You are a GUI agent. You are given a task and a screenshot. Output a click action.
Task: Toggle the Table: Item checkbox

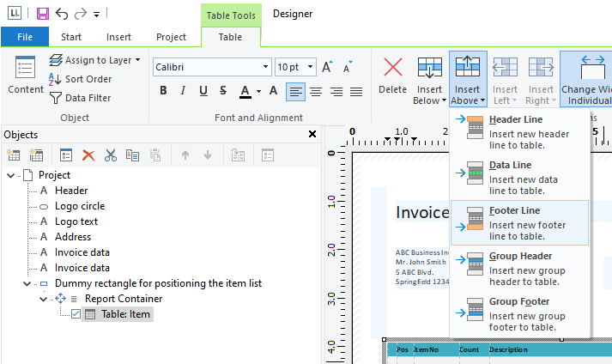click(76, 314)
